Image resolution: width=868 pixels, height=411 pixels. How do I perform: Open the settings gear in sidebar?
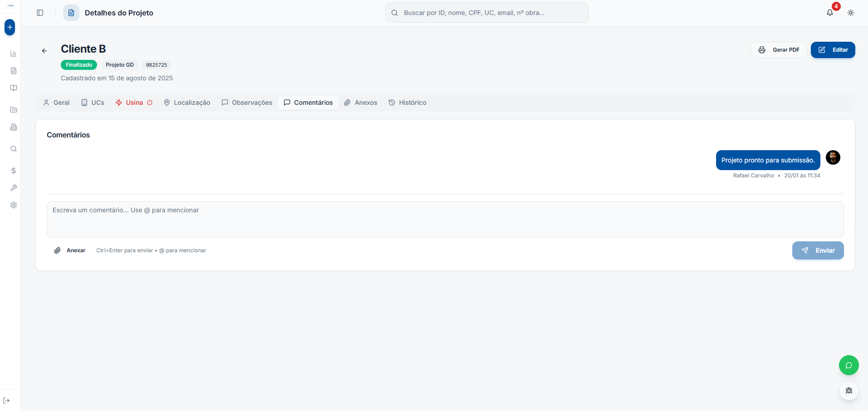click(14, 205)
